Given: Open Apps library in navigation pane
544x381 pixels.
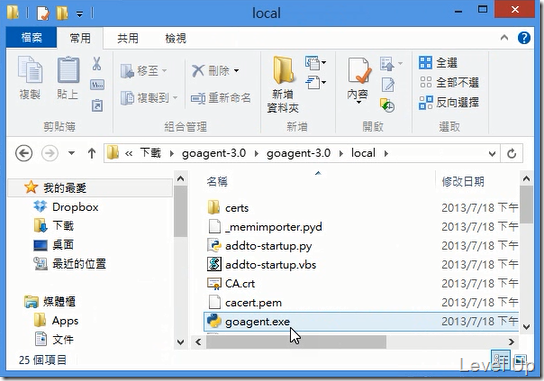Looking at the screenshot, I should point(57,321).
